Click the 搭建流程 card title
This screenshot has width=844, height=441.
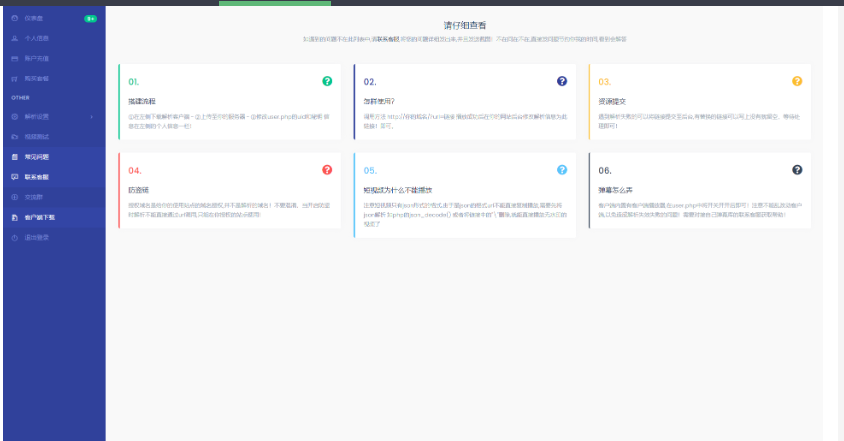pyautogui.click(x=142, y=101)
